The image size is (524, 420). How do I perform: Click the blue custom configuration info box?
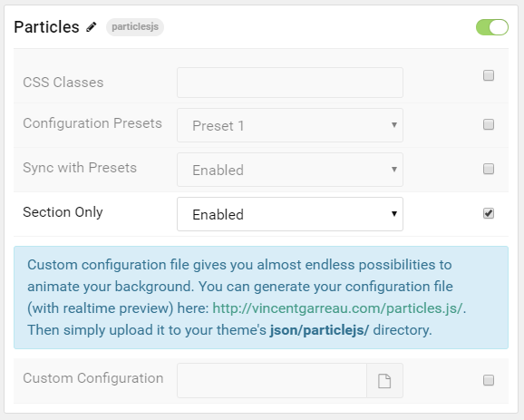[x=261, y=298]
